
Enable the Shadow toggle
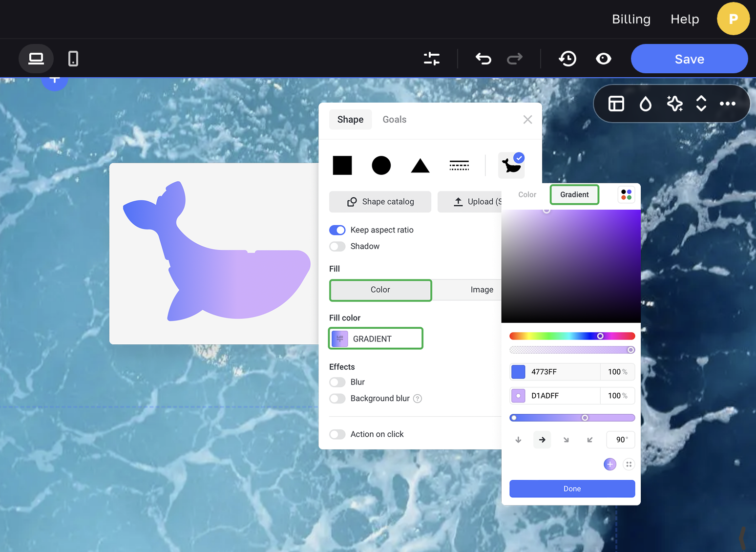(337, 246)
